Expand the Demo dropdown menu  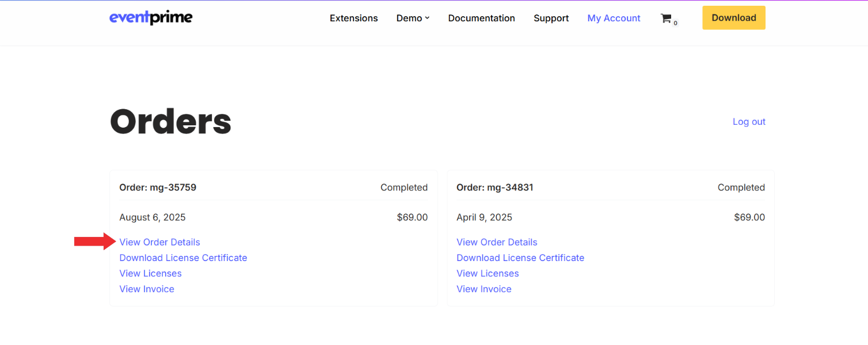tap(413, 18)
